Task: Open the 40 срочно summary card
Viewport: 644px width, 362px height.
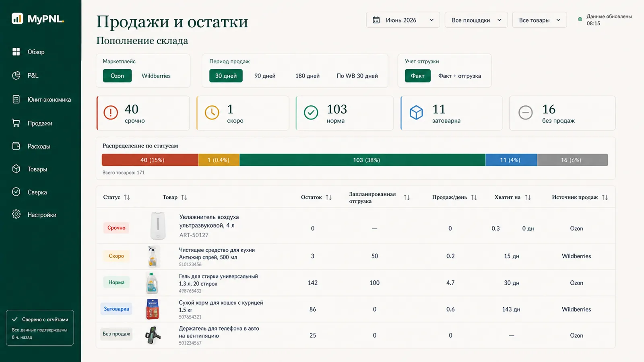Action: [x=143, y=113]
